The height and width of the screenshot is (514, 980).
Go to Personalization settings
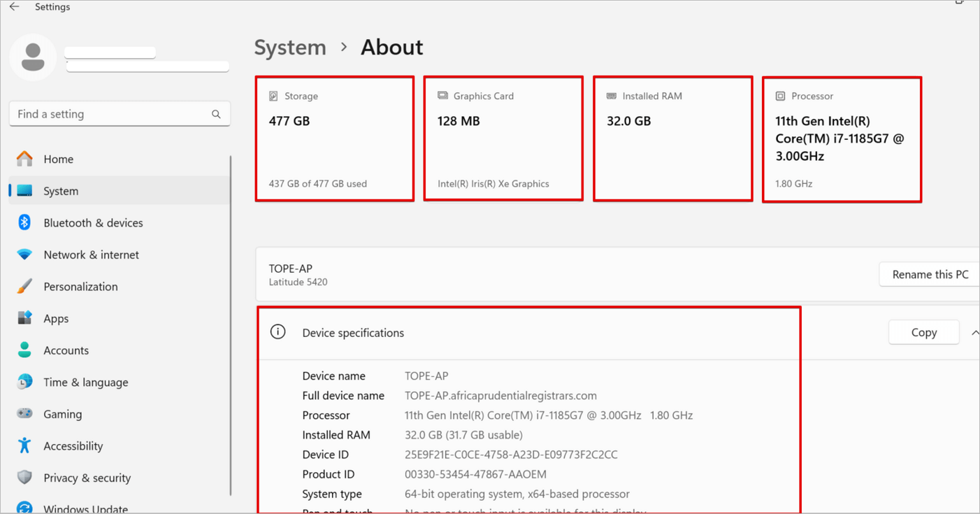pyautogui.click(x=80, y=287)
